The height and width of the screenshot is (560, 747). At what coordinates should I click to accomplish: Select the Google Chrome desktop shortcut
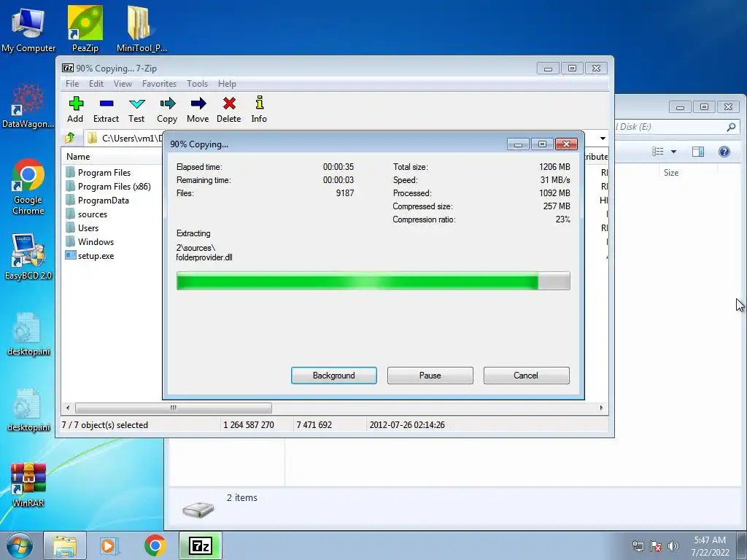(28, 187)
